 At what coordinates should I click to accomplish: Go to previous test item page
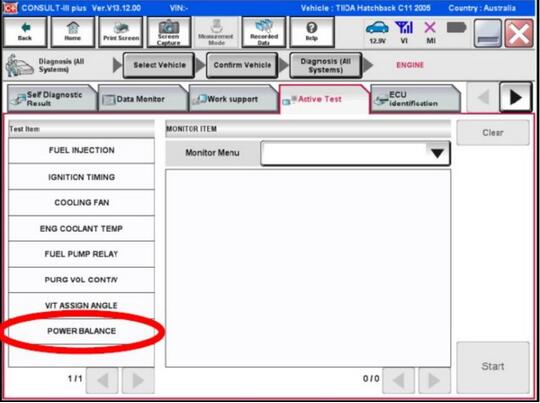pos(102,380)
